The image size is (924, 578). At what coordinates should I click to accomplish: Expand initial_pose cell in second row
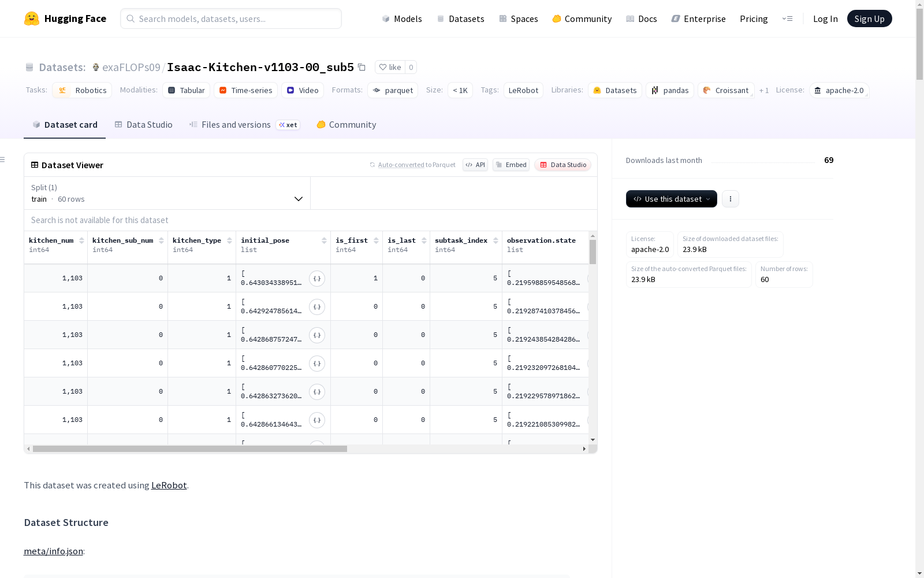point(317,307)
